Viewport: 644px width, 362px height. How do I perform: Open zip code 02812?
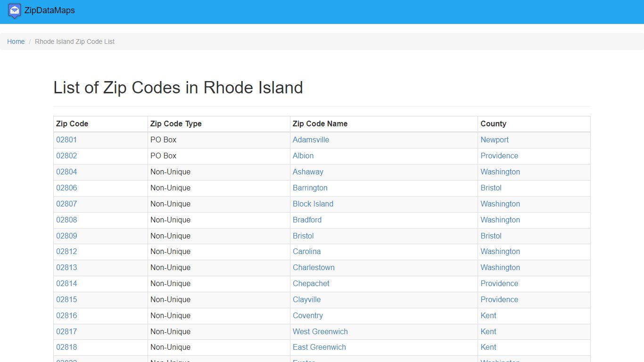coord(66,252)
